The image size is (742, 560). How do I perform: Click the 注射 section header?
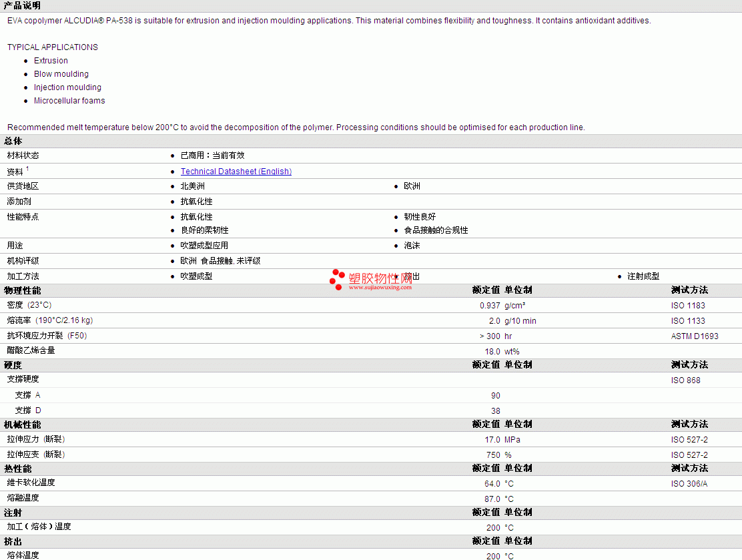pyautogui.click(x=13, y=513)
